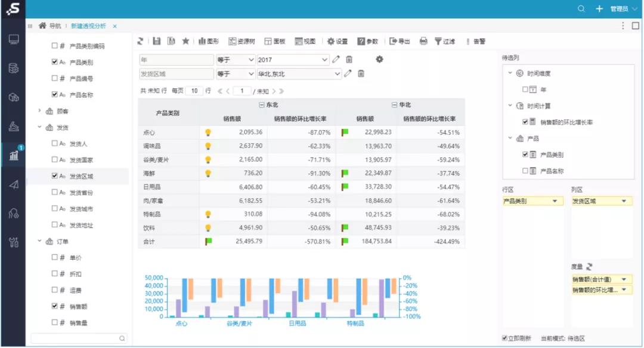
Task: Open 设置 settings in the toolbar
Action: (337, 41)
